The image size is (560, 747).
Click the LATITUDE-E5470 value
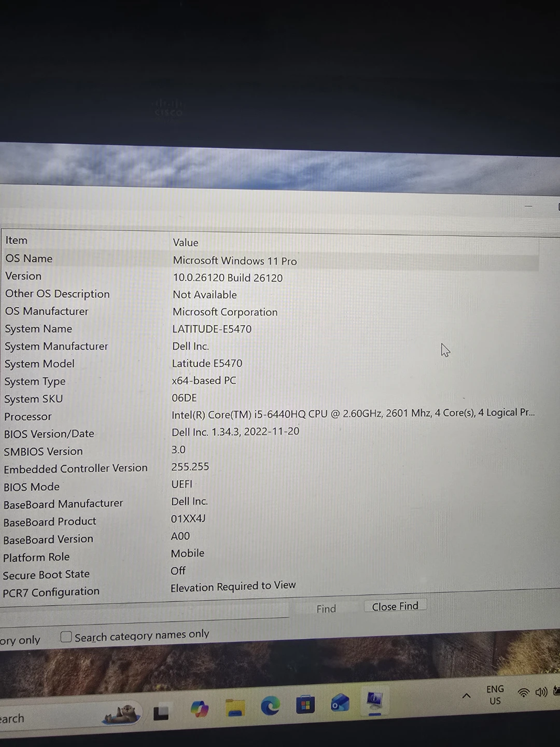point(212,329)
